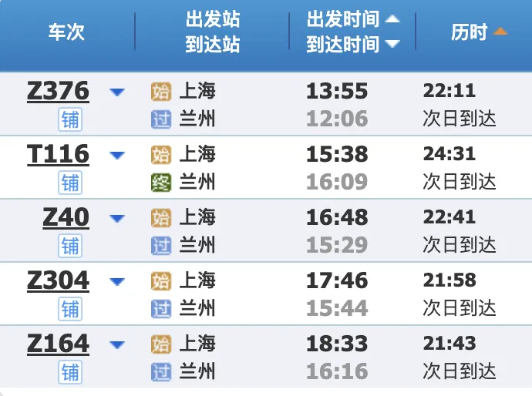This screenshot has width=532, height=396.
Task: Expand stop details arrow next to Z304
Action: tap(117, 281)
